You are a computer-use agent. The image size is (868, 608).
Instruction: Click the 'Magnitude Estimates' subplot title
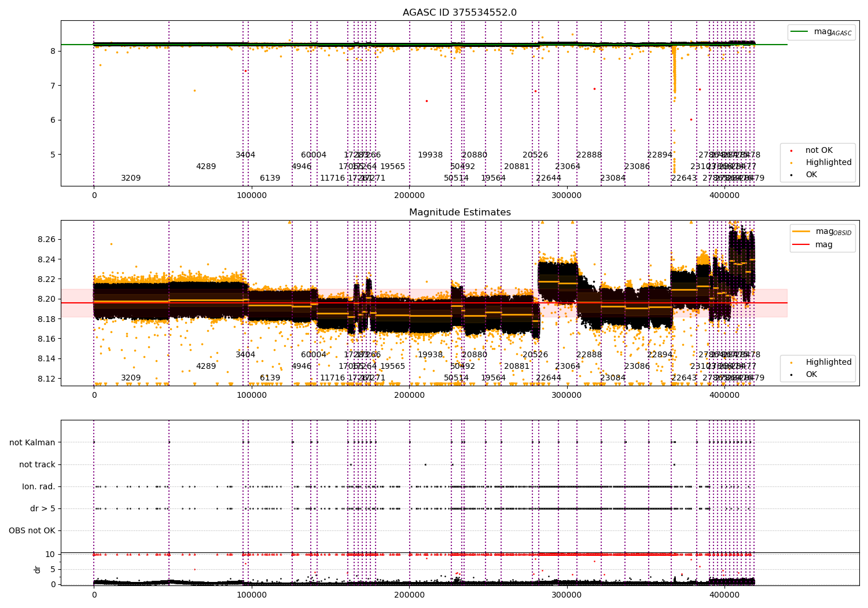(x=459, y=213)
